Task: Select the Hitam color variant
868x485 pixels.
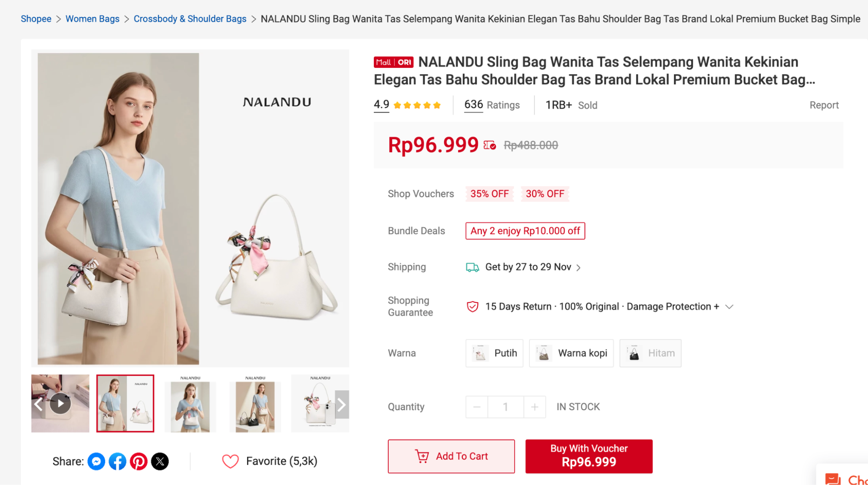Action: pyautogui.click(x=650, y=353)
